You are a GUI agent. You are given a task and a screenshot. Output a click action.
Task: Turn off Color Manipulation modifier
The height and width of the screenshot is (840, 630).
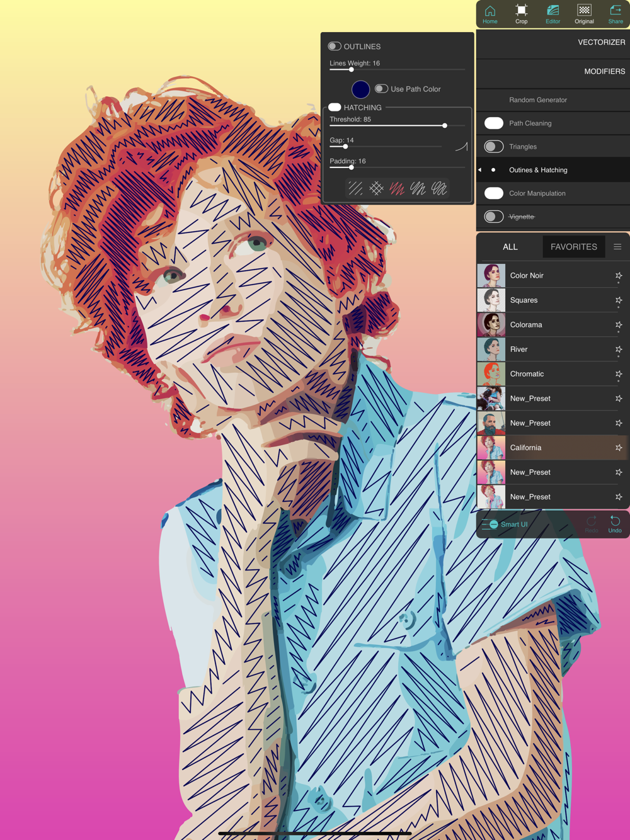(494, 193)
